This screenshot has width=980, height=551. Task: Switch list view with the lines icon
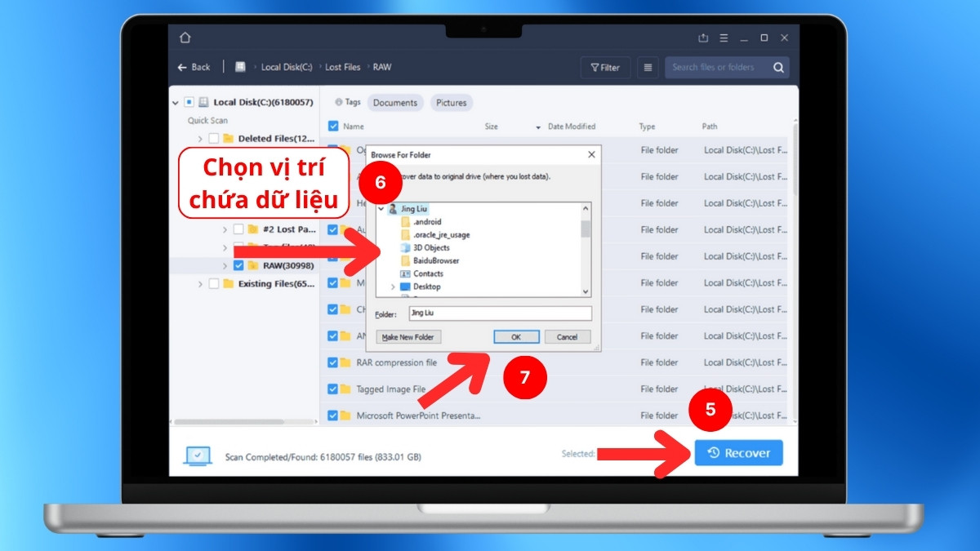(x=648, y=67)
